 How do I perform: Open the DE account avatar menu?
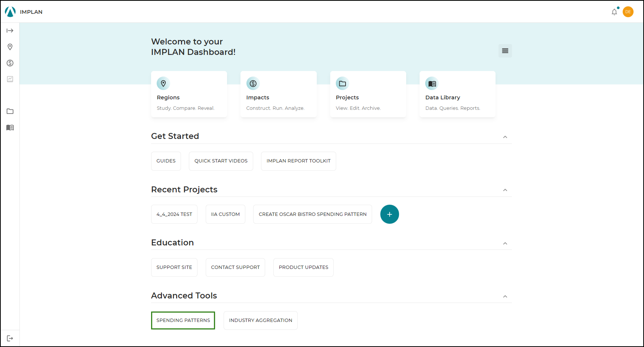[x=628, y=12]
